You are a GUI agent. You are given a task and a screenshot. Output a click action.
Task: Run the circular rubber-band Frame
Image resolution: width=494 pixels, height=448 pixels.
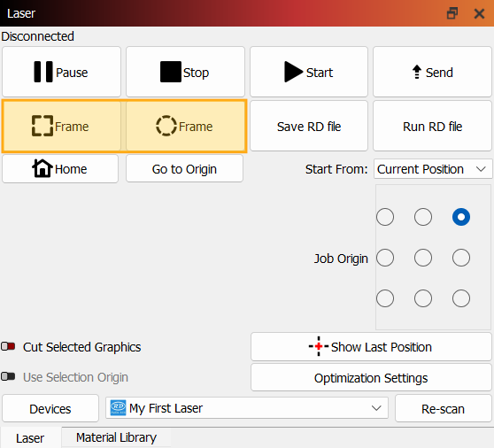pos(185,127)
